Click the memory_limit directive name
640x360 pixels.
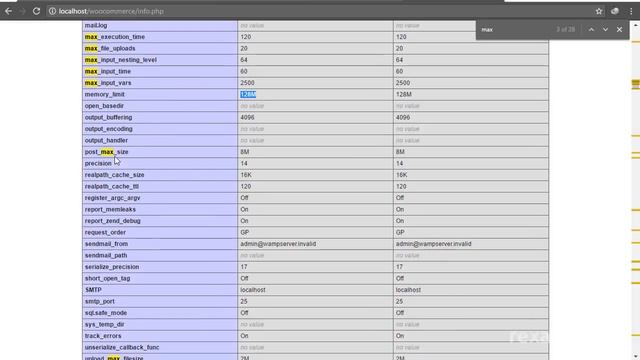click(x=104, y=94)
